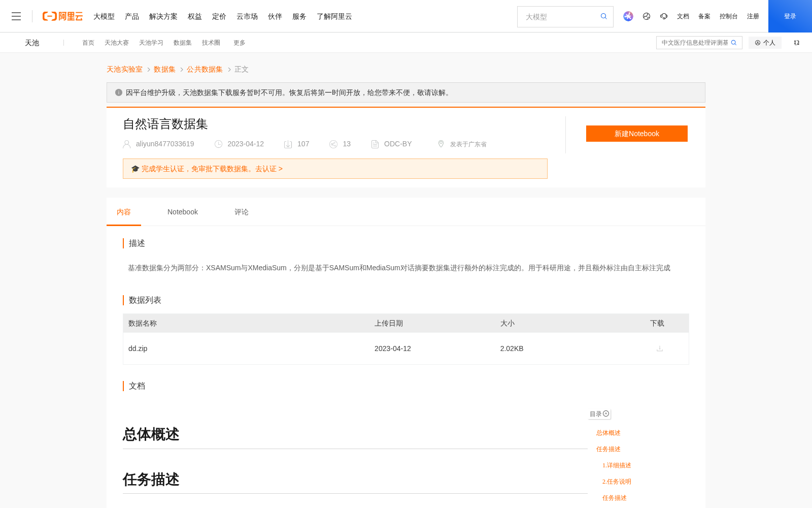Open the 解决方案 menu
Screen dimensions: 812x508
[163, 16]
